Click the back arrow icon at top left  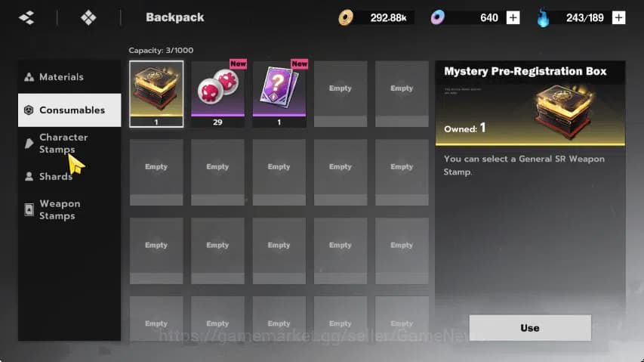pos(26,17)
